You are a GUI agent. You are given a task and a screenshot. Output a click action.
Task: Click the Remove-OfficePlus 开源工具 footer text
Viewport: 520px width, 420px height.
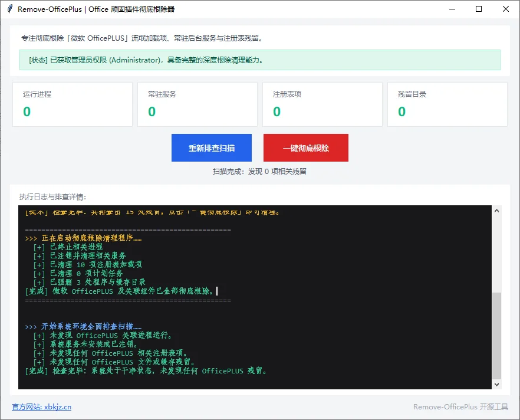[460, 407]
